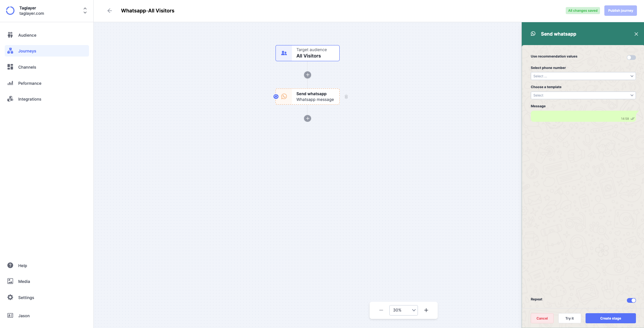The height and width of the screenshot is (328, 644).
Task: Close the Send whatsapp panel
Action: 636,34
